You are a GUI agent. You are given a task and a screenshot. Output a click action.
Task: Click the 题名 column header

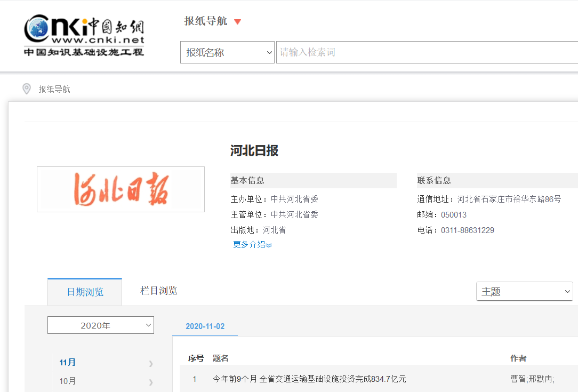point(220,358)
